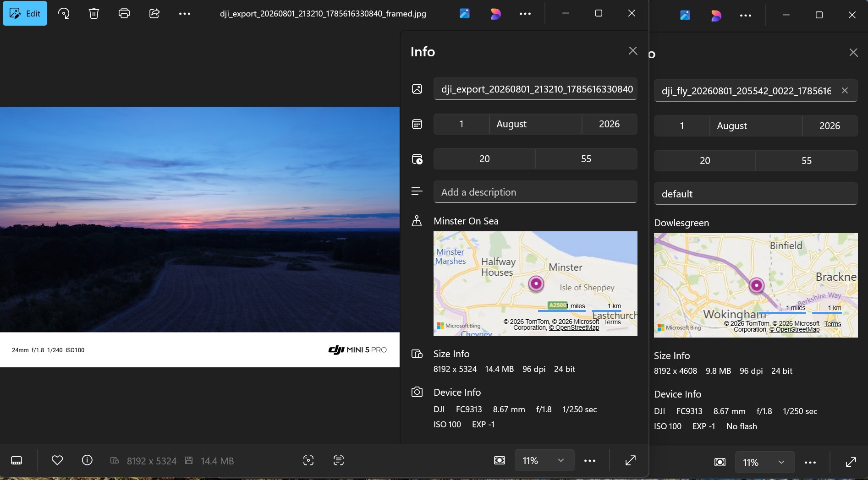Click the zoom to fit icon in back window
The height and width of the screenshot is (480, 868).
click(720, 462)
